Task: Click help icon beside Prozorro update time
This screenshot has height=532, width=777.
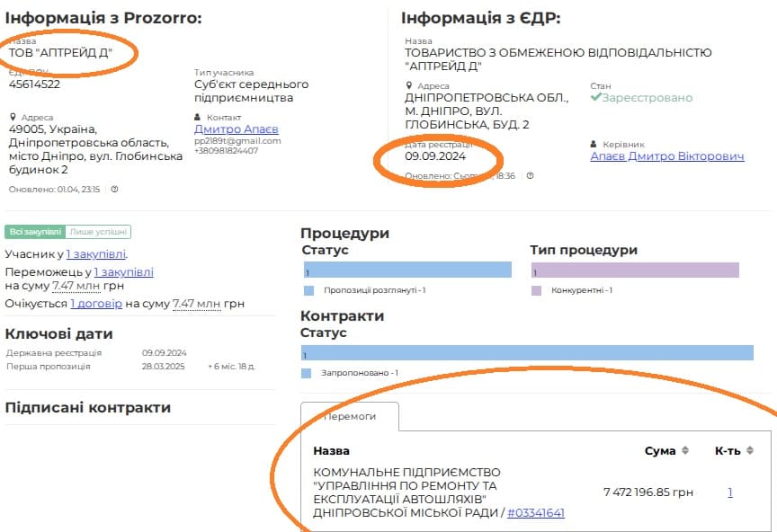Action: pos(114,190)
